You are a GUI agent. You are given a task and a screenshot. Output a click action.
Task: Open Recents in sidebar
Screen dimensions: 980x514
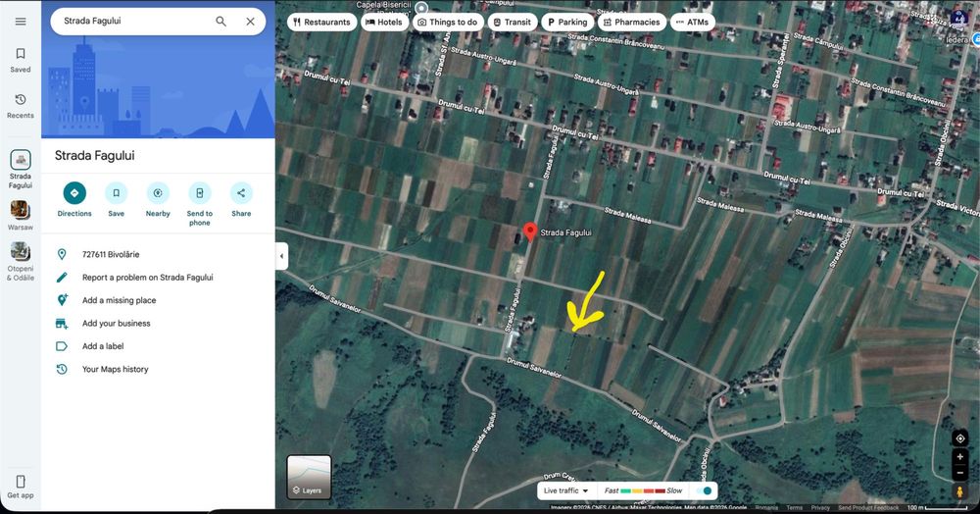coord(21,106)
